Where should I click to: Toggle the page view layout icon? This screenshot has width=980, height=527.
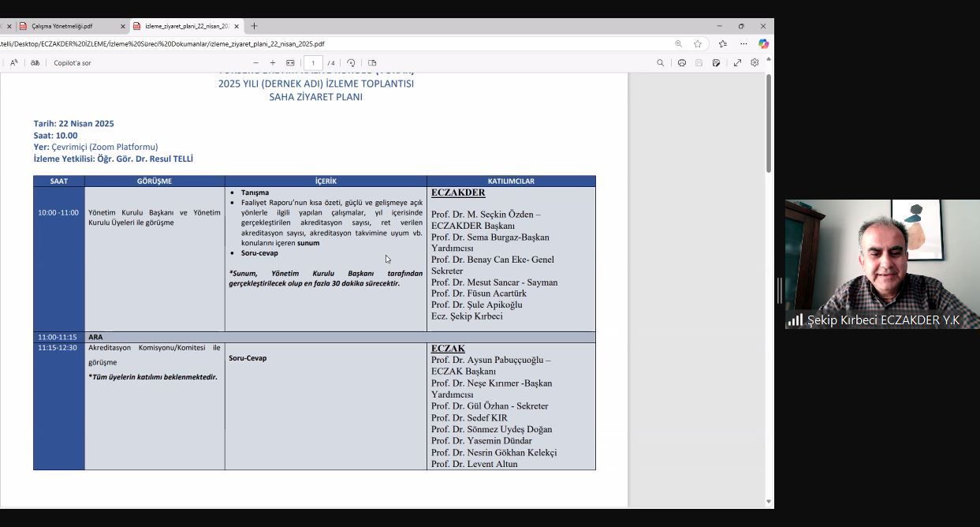[372, 63]
